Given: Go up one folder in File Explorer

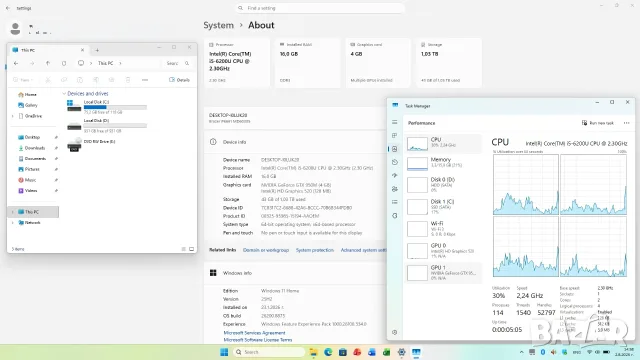Looking at the screenshot, I should 48,63.
